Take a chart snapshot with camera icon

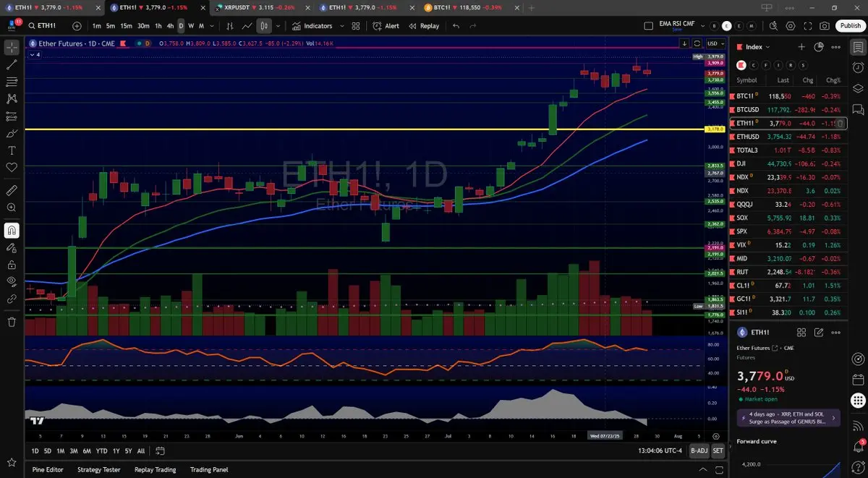(x=825, y=26)
